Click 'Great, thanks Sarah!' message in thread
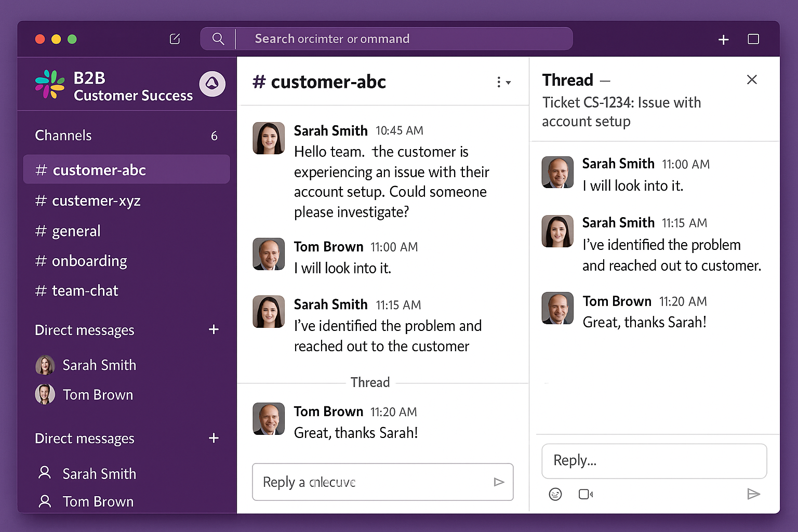Viewport: 798px width, 532px height. pyautogui.click(x=644, y=323)
